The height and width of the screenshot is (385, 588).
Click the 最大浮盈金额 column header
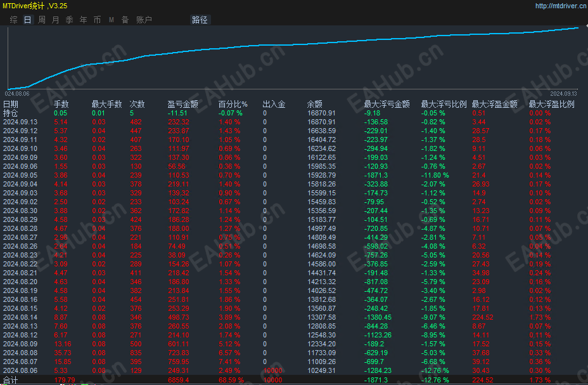(495, 104)
